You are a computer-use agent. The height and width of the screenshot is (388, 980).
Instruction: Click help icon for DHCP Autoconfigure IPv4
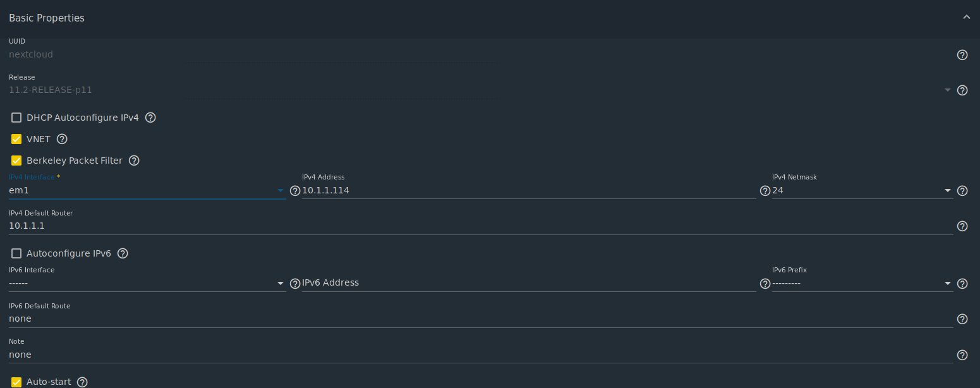[x=150, y=118]
